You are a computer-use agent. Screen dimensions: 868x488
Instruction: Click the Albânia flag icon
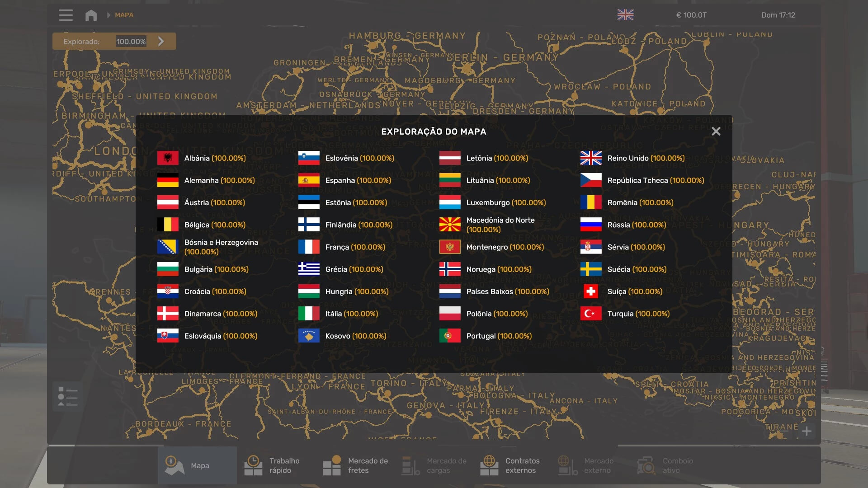point(168,158)
